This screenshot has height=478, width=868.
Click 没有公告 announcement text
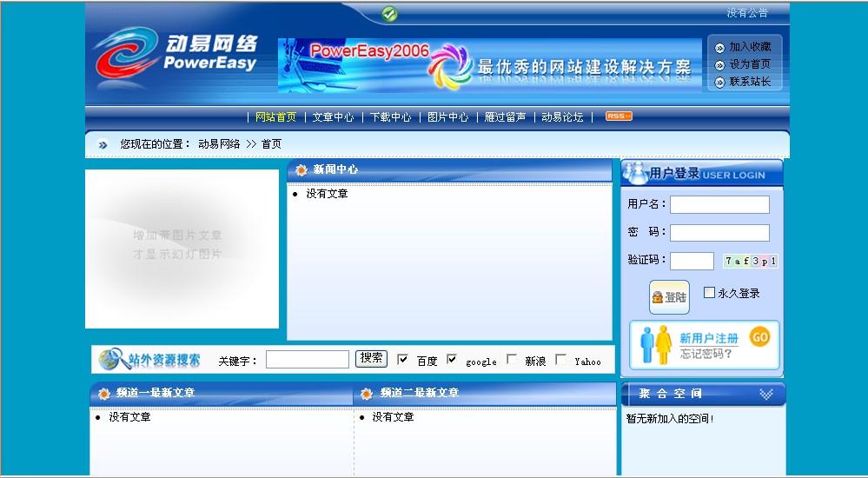click(x=747, y=13)
